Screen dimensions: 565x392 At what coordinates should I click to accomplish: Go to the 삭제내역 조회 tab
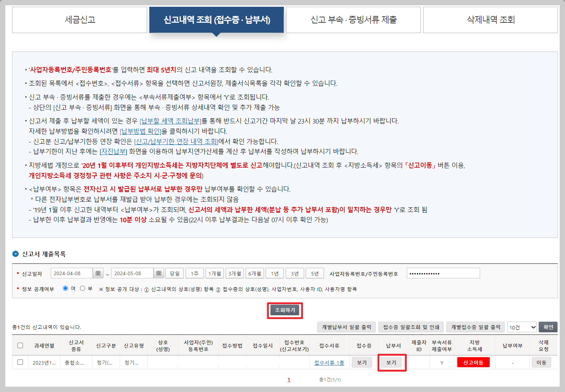[490, 20]
